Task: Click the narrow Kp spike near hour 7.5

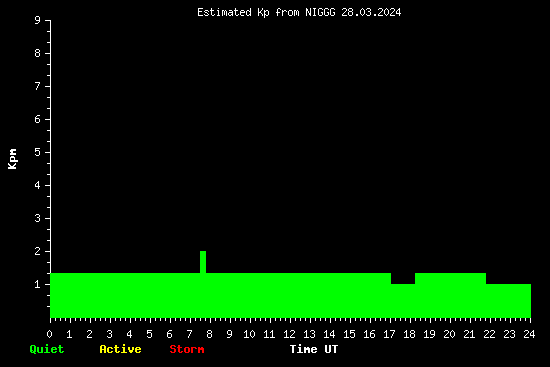Action: pos(203,262)
